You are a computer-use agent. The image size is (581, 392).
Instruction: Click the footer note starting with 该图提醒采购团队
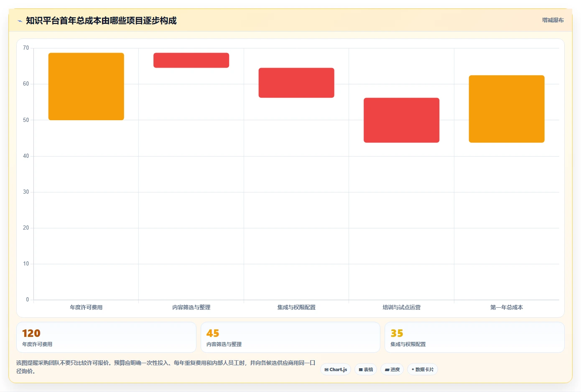tap(166, 367)
